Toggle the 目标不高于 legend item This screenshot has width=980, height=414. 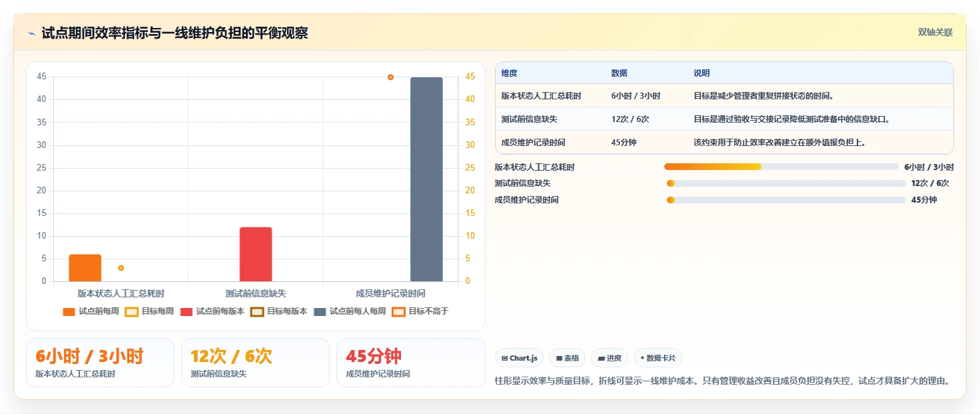(420, 311)
